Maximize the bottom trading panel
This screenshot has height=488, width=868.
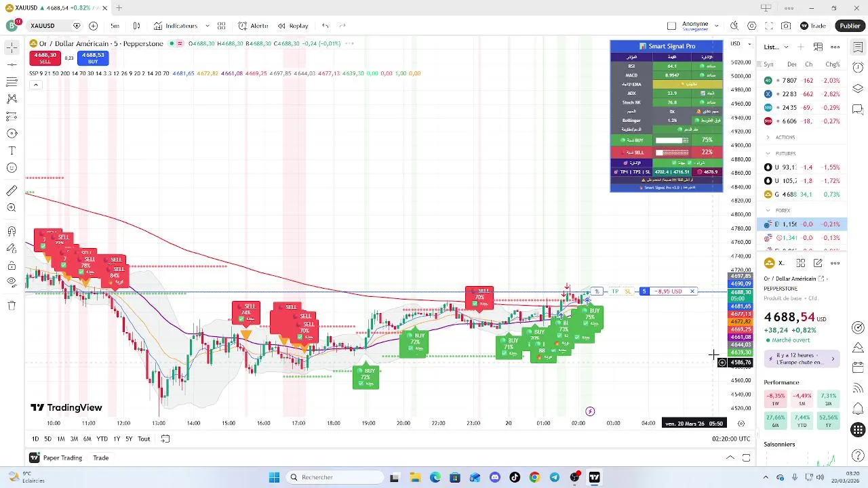point(746,457)
